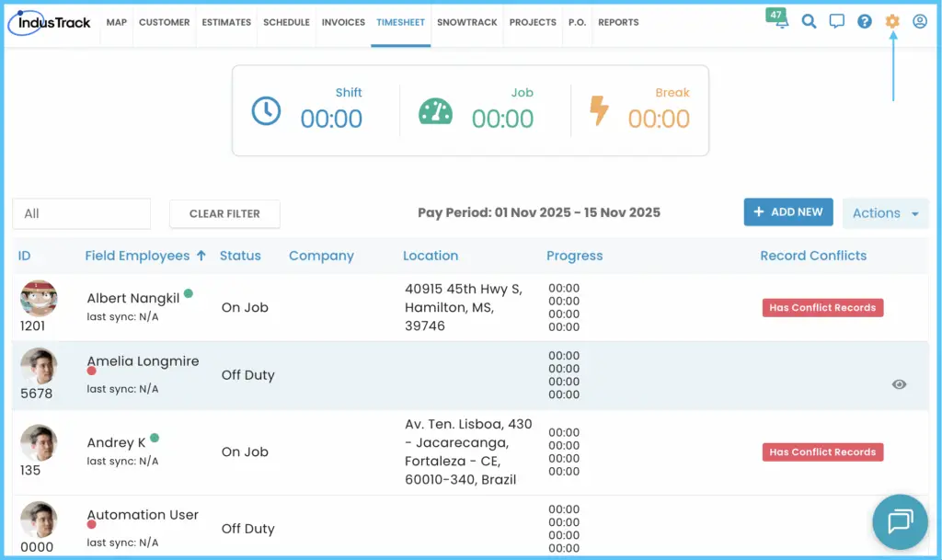Image resolution: width=942 pixels, height=560 pixels.
Task: Open the SNOWTRACK tab
Action: click(466, 22)
